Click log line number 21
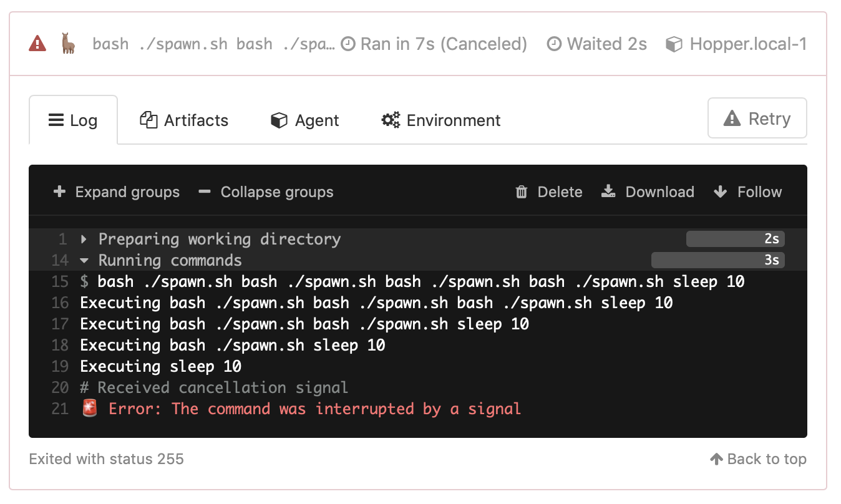Viewport: 841px width, 504px height. pyautogui.click(x=61, y=409)
